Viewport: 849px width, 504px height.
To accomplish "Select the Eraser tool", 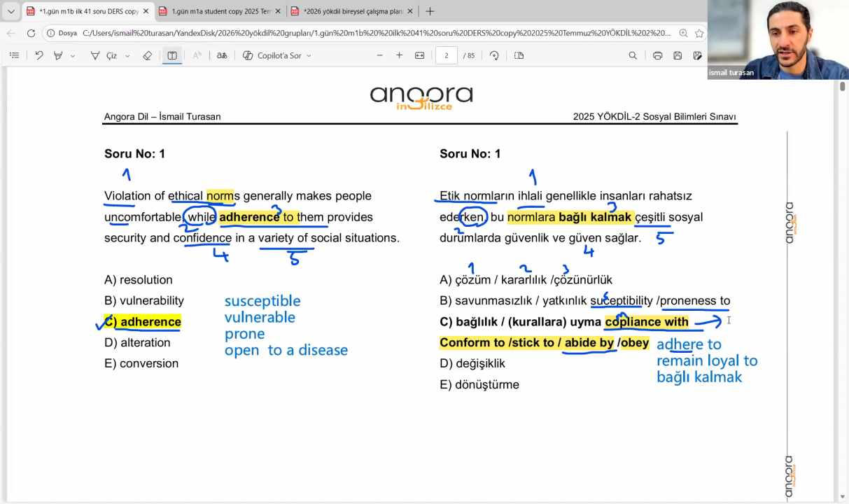I will (147, 55).
